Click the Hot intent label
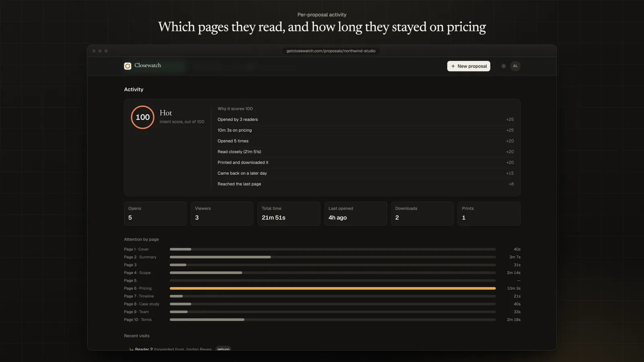The image size is (644, 362). click(166, 113)
